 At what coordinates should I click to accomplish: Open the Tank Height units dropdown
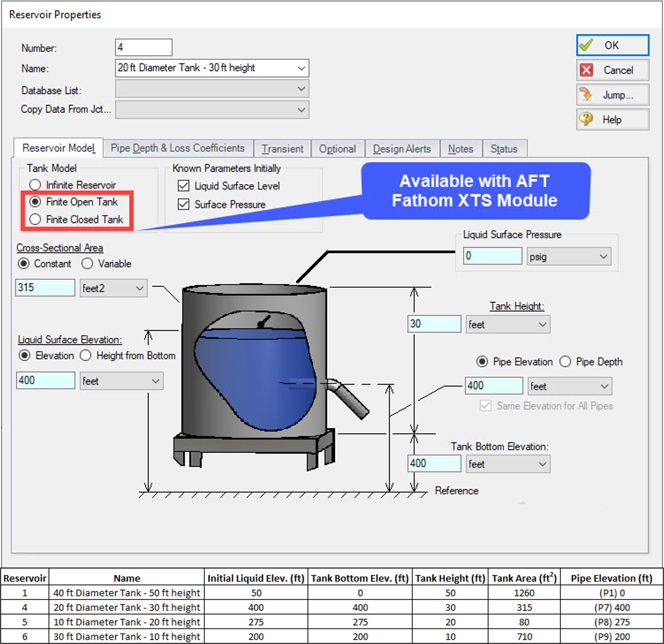pyautogui.click(x=542, y=324)
